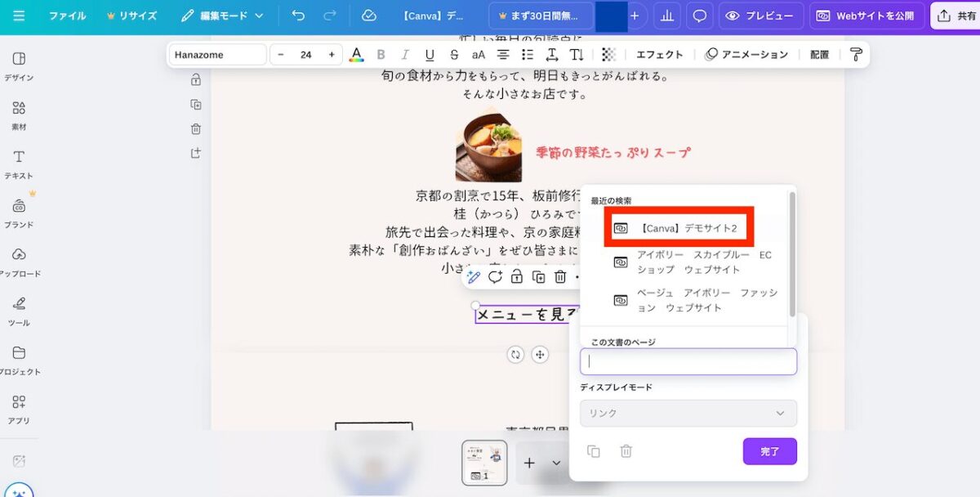Toggle italic text formatting
The height and width of the screenshot is (497, 980).
click(405, 55)
